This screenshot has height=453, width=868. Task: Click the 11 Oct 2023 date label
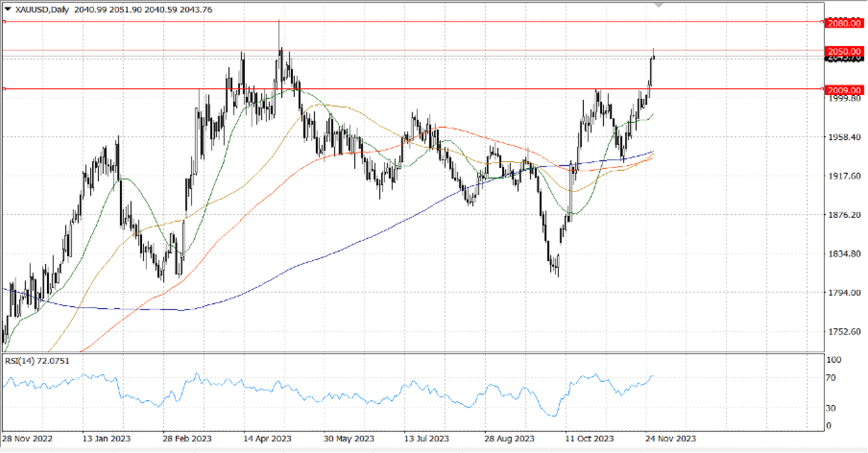589,439
